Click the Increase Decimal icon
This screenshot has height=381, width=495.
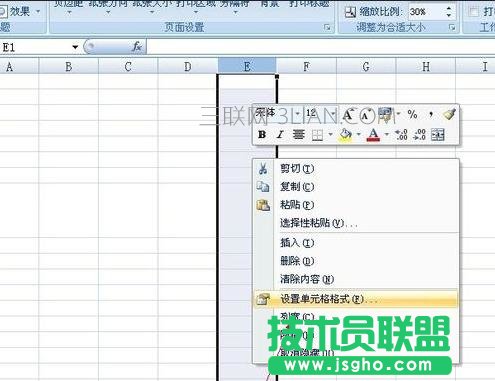[401, 135]
